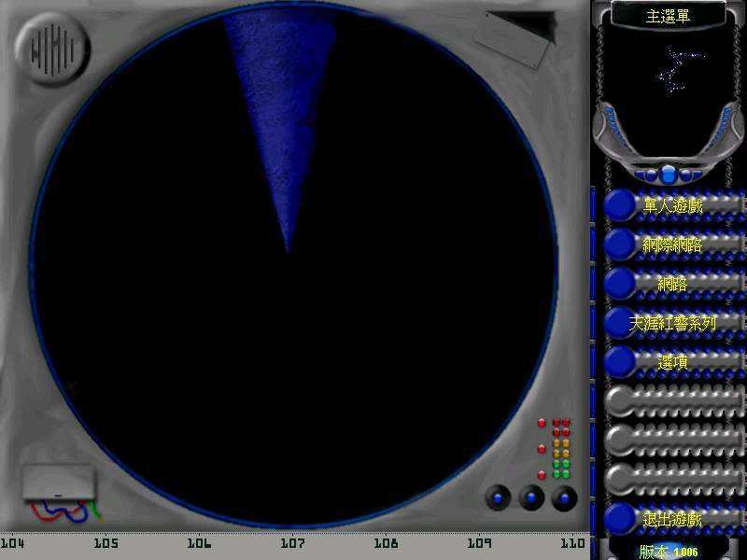The width and height of the screenshot is (747, 560).
Task: Open the 網際網路 internet game menu
Action: 672,245
